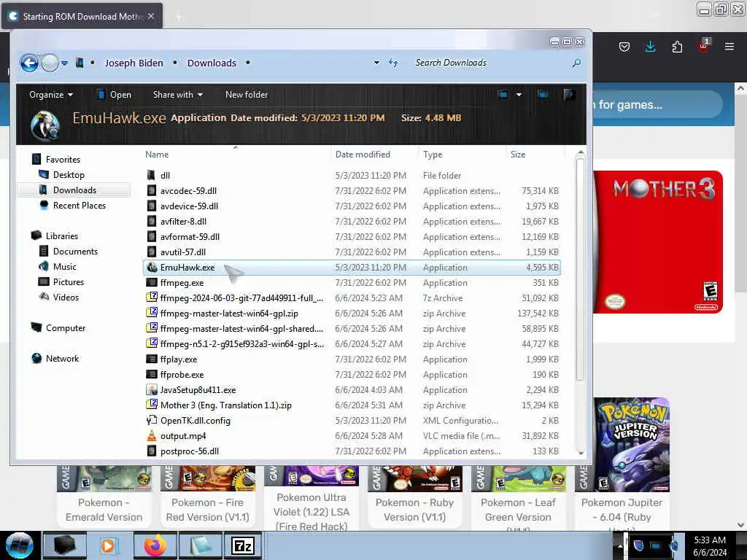
Task: Click the refresh icon in address bar
Action: (x=393, y=63)
